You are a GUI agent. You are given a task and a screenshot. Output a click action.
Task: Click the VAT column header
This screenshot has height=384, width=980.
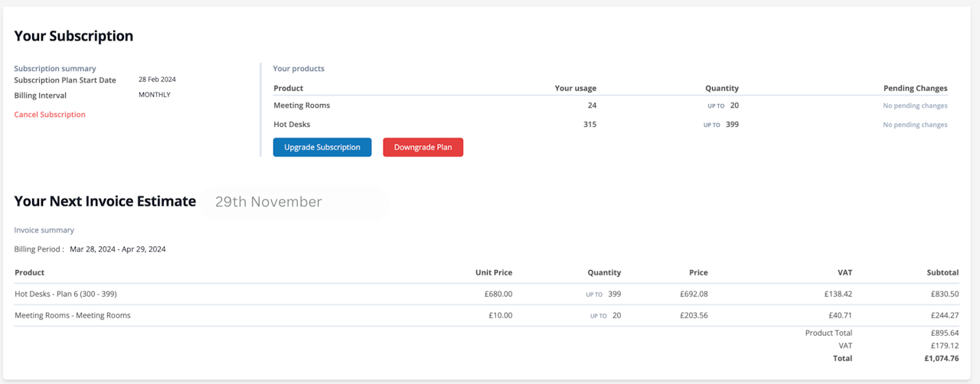tap(844, 272)
